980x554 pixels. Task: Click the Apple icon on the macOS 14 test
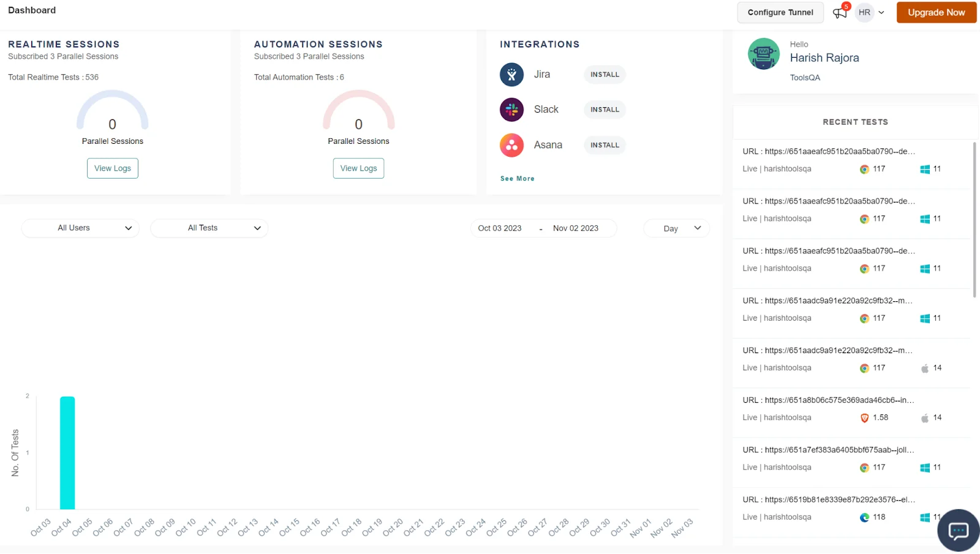925,368
